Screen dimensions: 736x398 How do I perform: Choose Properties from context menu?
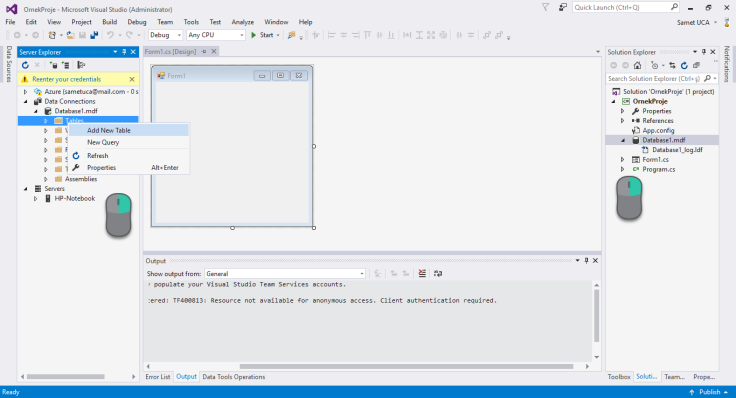129,168
